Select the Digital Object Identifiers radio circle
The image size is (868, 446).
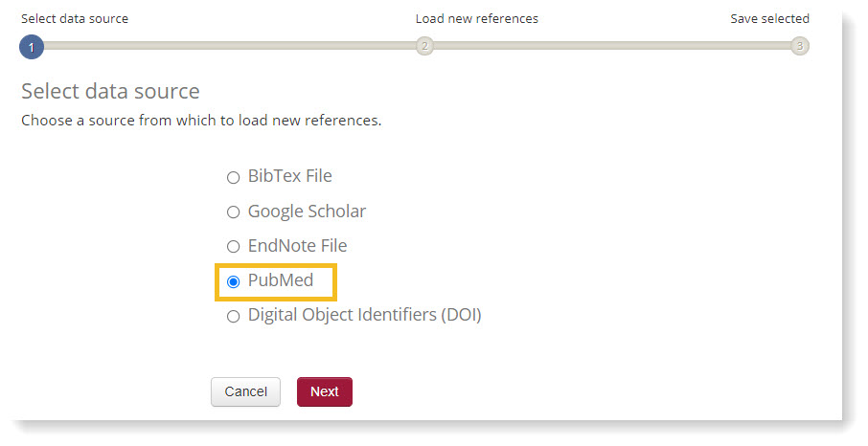(x=233, y=317)
